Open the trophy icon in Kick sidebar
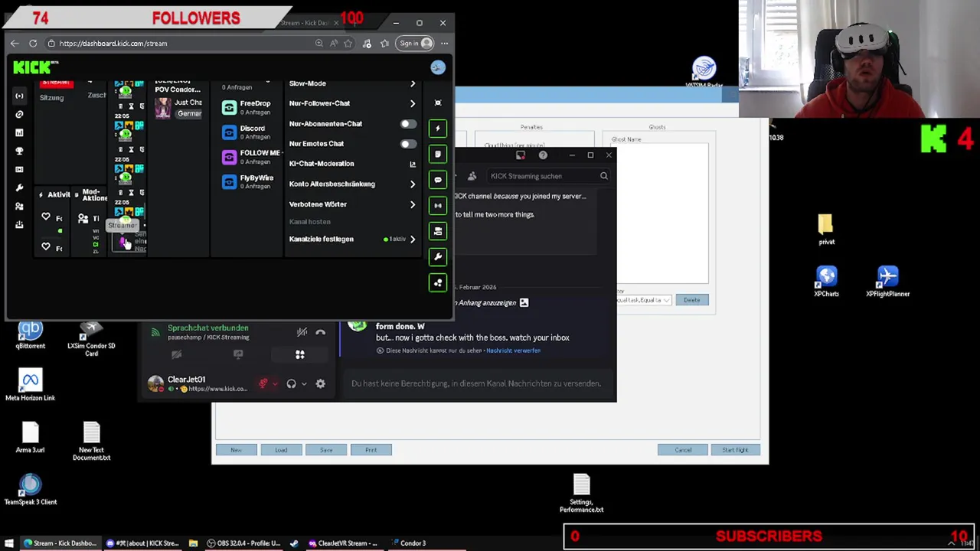 (x=19, y=151)
